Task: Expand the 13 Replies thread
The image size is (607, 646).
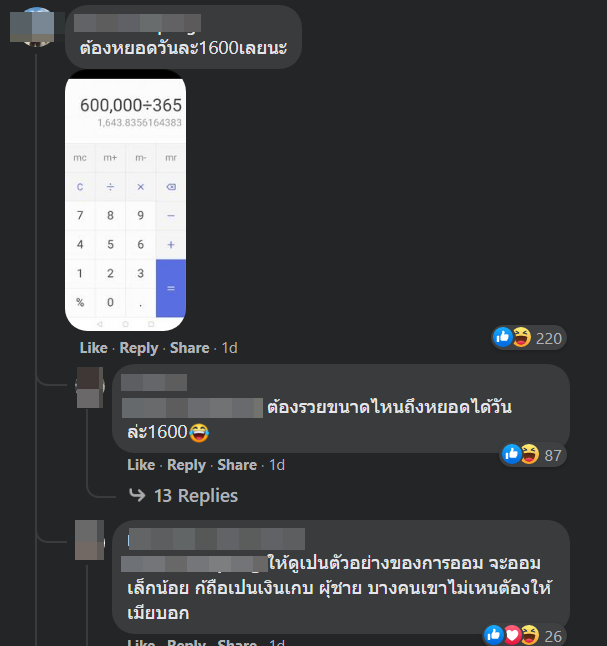Action: [196, 496]
